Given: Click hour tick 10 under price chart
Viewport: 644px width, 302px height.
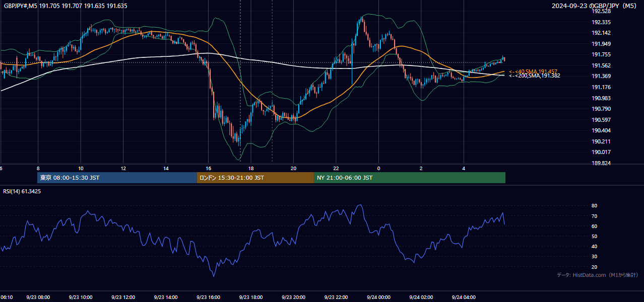Looking at the screenshot, I should pyautogui.click(x=81, y=168).
